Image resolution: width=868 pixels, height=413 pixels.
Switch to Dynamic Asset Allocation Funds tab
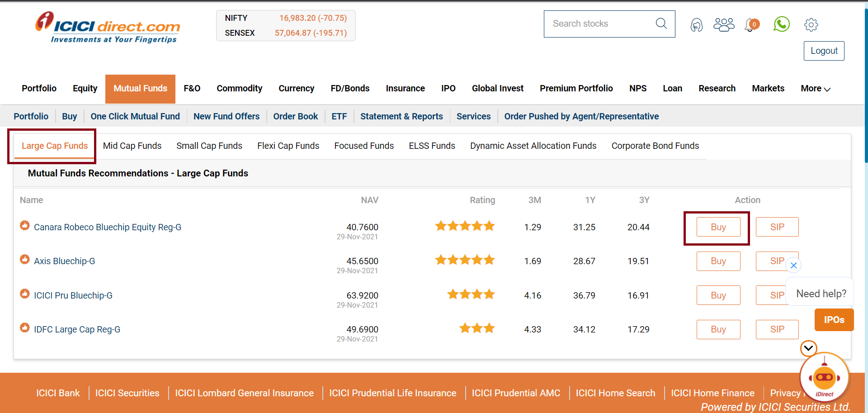coord(533,146)
